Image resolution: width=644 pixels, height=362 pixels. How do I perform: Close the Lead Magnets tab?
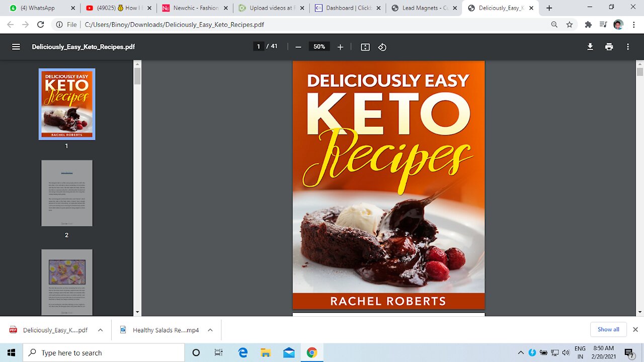[454, 8]
